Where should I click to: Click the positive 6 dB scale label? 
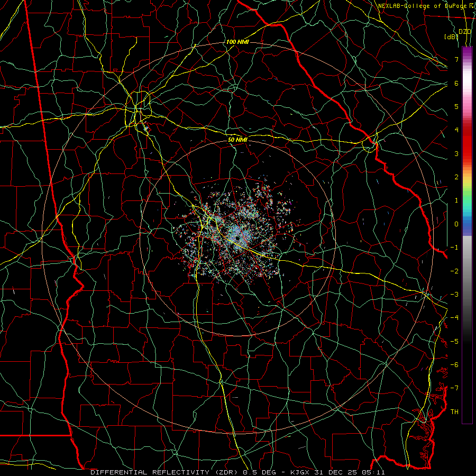point(456,83)
